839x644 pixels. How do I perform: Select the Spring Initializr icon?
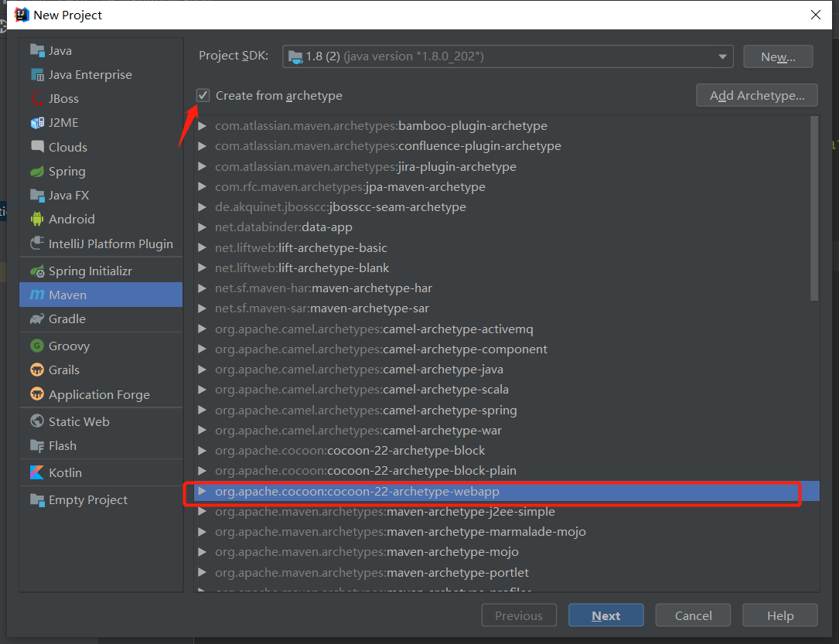37,271
